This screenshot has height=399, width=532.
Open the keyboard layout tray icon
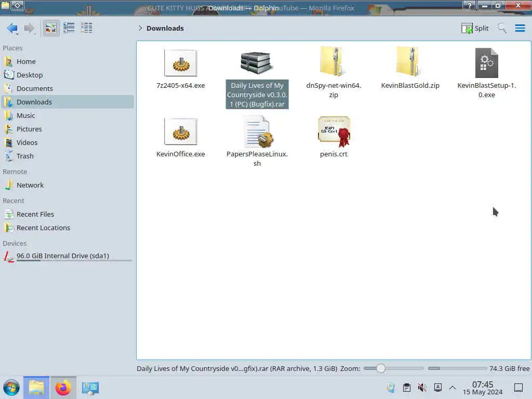click(x=438, y=388)
